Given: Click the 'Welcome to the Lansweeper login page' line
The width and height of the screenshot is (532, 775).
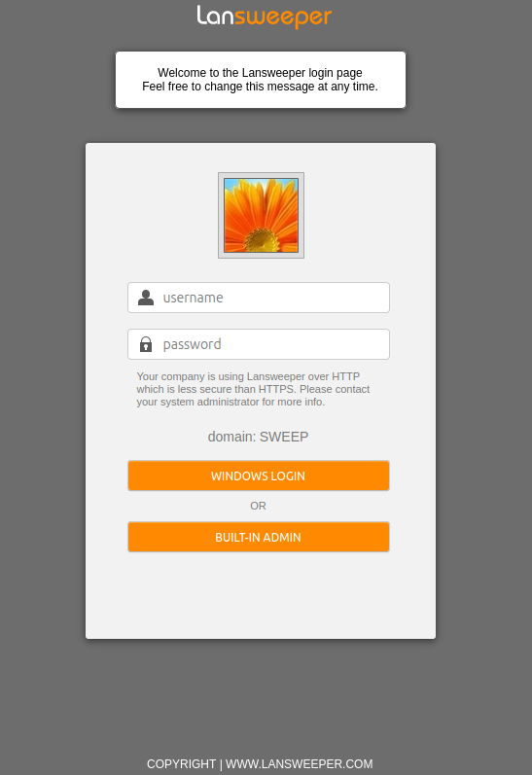Looking at the screenshot, I should point(260,73).
